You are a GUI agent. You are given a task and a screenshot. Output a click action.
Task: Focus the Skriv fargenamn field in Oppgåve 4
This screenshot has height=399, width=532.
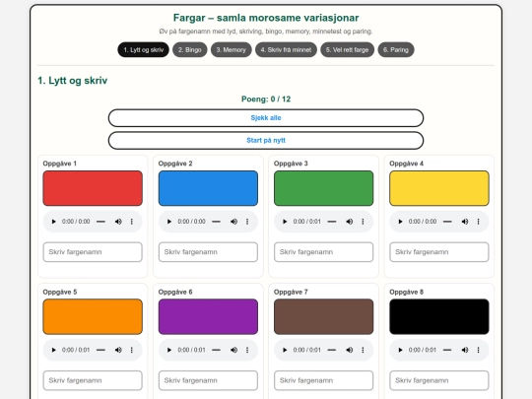(x=439, y=252)
